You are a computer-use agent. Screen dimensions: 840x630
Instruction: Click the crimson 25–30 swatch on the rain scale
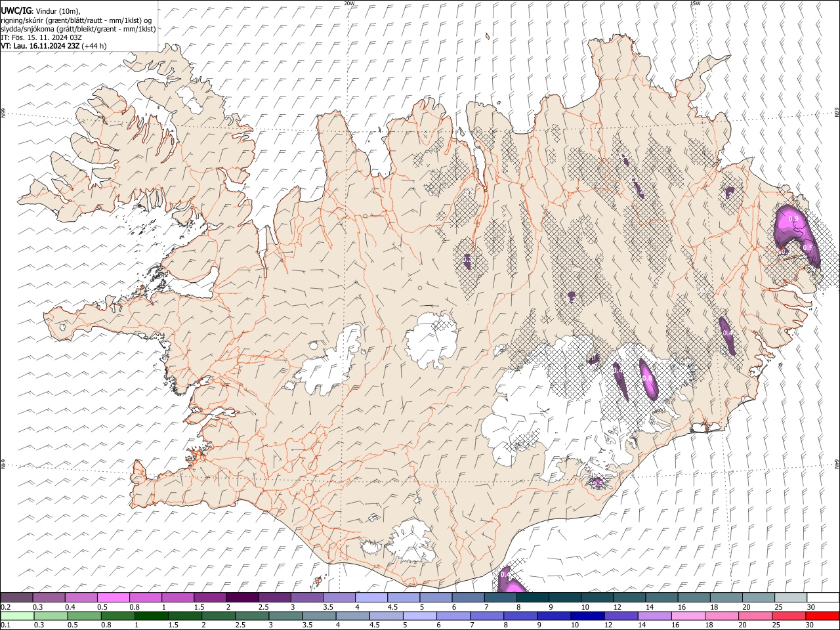(x=789, y=616)
